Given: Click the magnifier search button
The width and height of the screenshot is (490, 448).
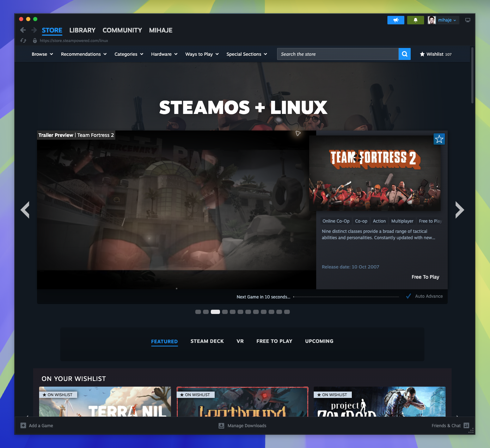Looking at the screenshot, I should coord(405,54).
